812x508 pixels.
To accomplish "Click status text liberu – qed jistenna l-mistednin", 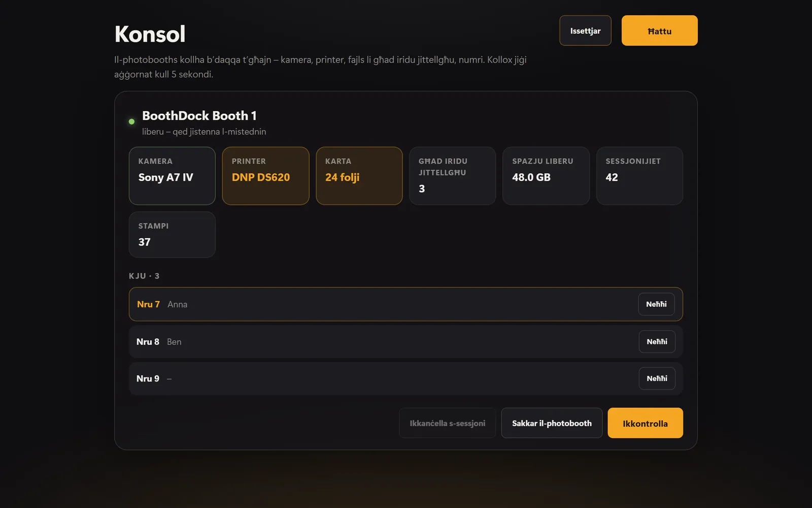I will tap(204, 132).
